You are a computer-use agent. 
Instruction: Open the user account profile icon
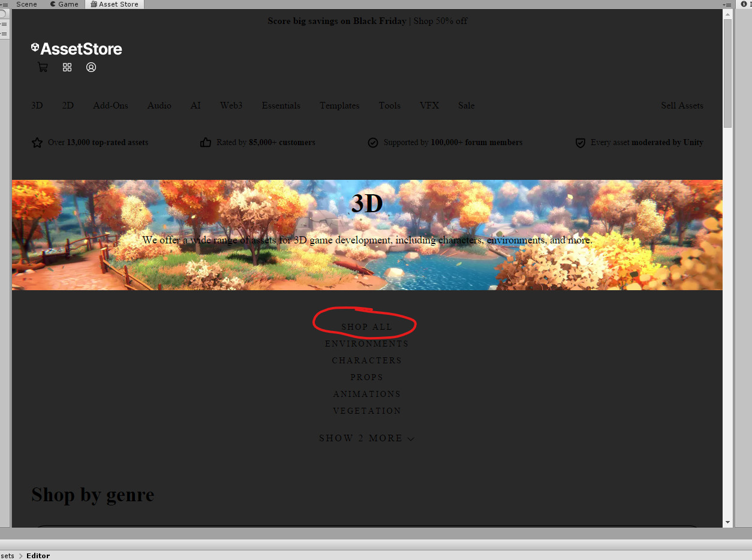click(91, 67)
